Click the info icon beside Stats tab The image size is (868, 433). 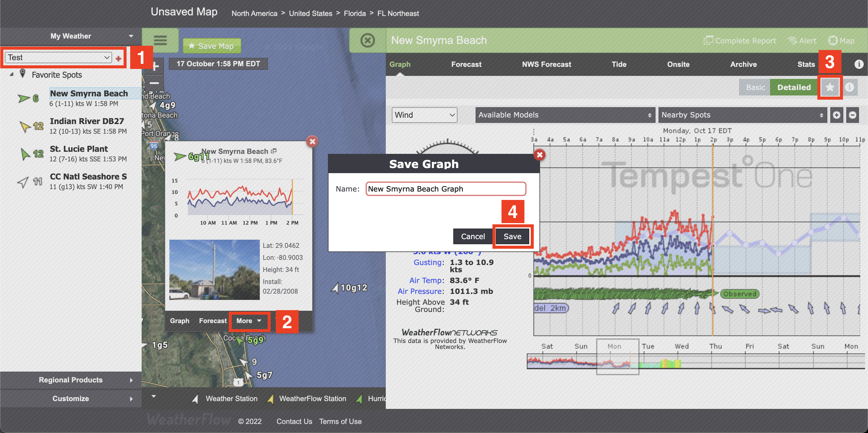pos(859,64)
